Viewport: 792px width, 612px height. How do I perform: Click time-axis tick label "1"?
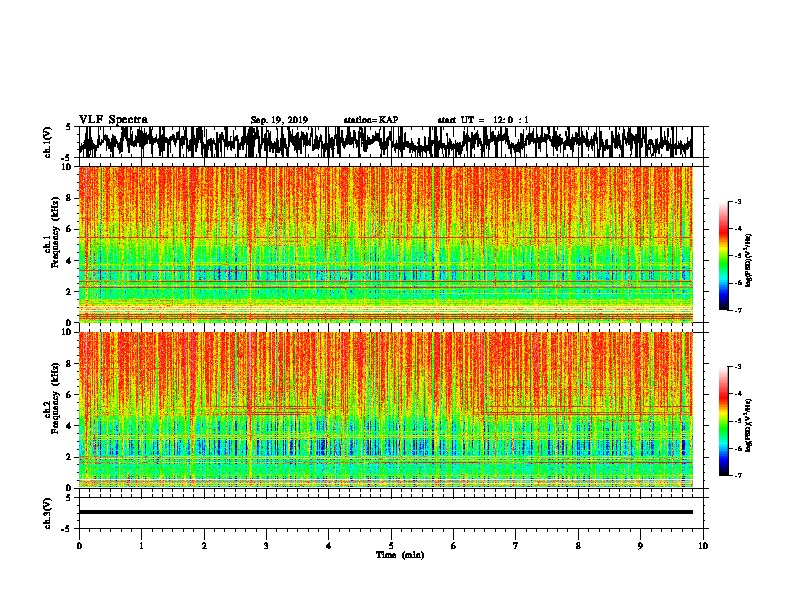click(x=141, y=545)
